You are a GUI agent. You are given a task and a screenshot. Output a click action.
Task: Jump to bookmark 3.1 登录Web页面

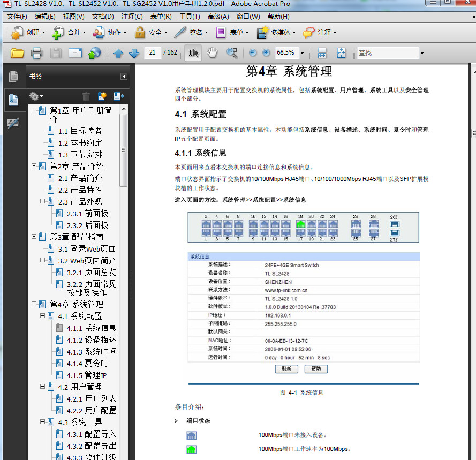(87, 248)
